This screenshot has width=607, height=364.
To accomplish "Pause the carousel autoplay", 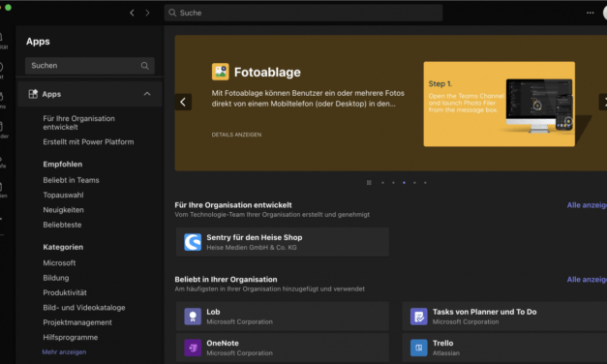I will point(369,183).
